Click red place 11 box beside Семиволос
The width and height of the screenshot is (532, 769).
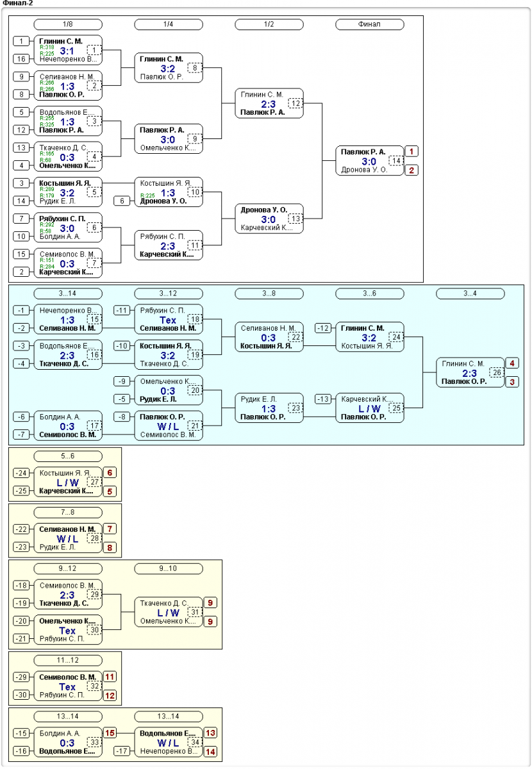[110, 677]
